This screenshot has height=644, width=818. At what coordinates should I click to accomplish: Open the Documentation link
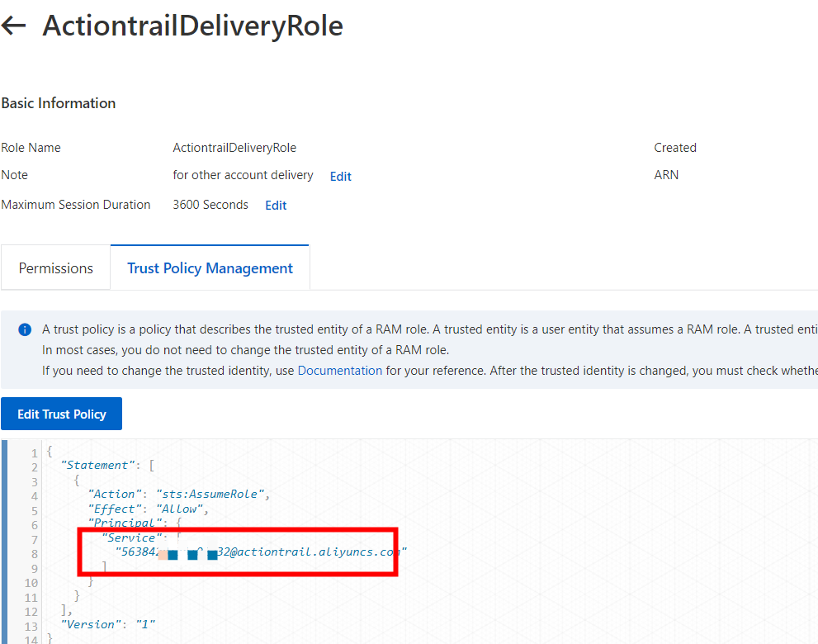click(339, 371)
